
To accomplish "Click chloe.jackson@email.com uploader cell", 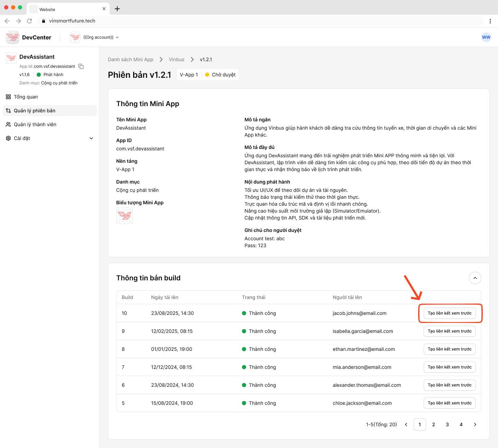I will point(362,403).
